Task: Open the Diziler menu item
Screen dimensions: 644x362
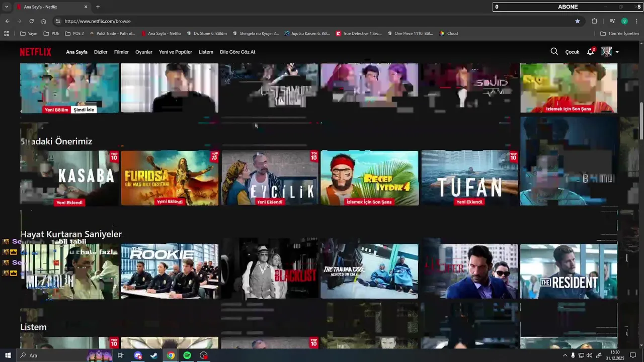Action: (x=101, y=52)
